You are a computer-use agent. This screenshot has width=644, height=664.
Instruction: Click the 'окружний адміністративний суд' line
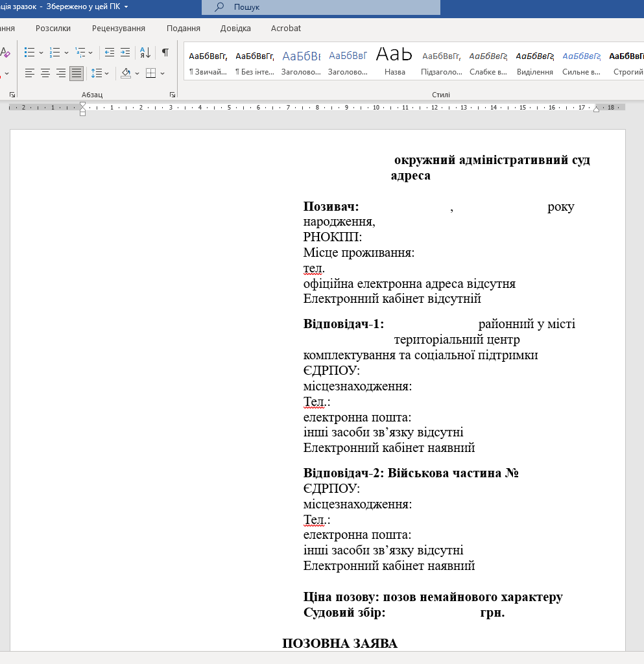pyautogui.click(x=492, y=160)
